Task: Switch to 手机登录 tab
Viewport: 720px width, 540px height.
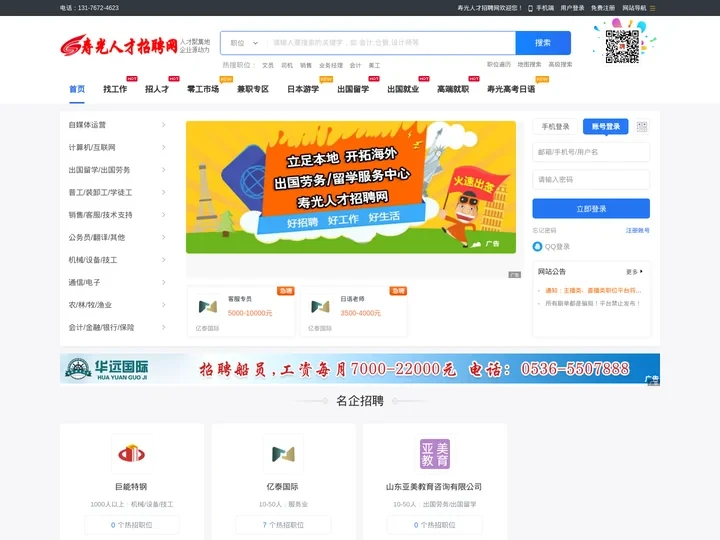Action: pyautogui.click(x=555, y=127)
